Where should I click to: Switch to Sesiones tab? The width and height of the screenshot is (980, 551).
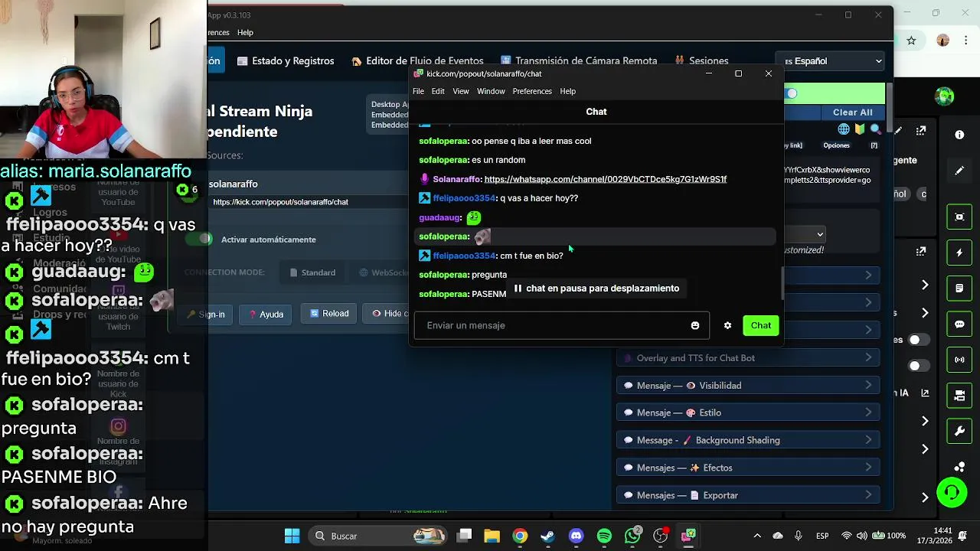click(x=701, y=60)
